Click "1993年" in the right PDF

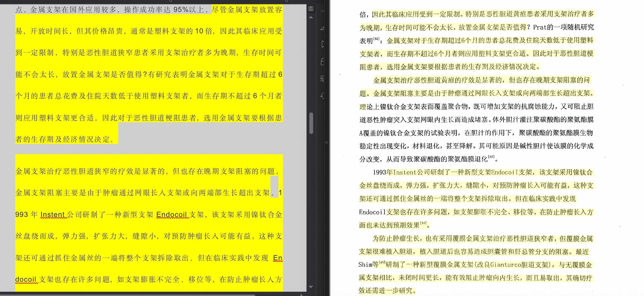[383, 172]
